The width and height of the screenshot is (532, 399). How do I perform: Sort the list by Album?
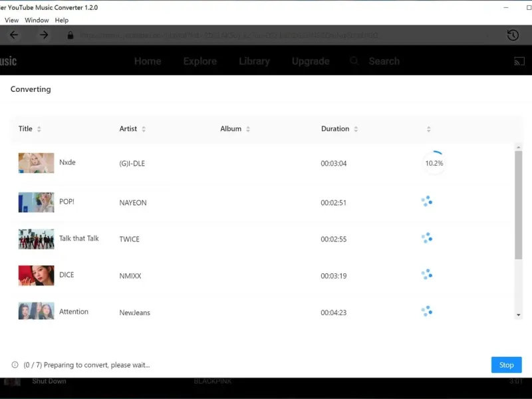tap(248, 129)
